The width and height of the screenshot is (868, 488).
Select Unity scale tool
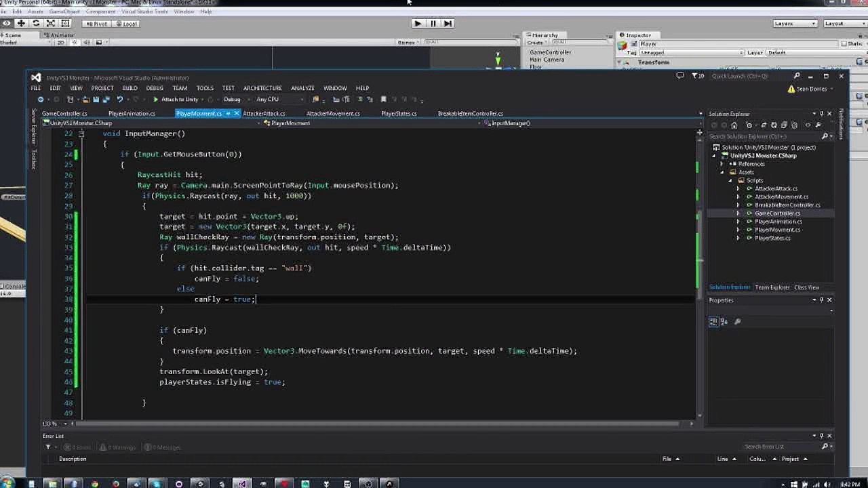[x=50, y=23]
